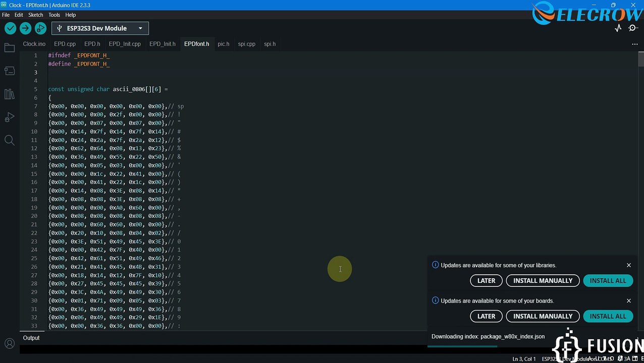Viewport: 644px width, 363px height.
Task: Open the Sketch menu
Action: coord(36,15)
